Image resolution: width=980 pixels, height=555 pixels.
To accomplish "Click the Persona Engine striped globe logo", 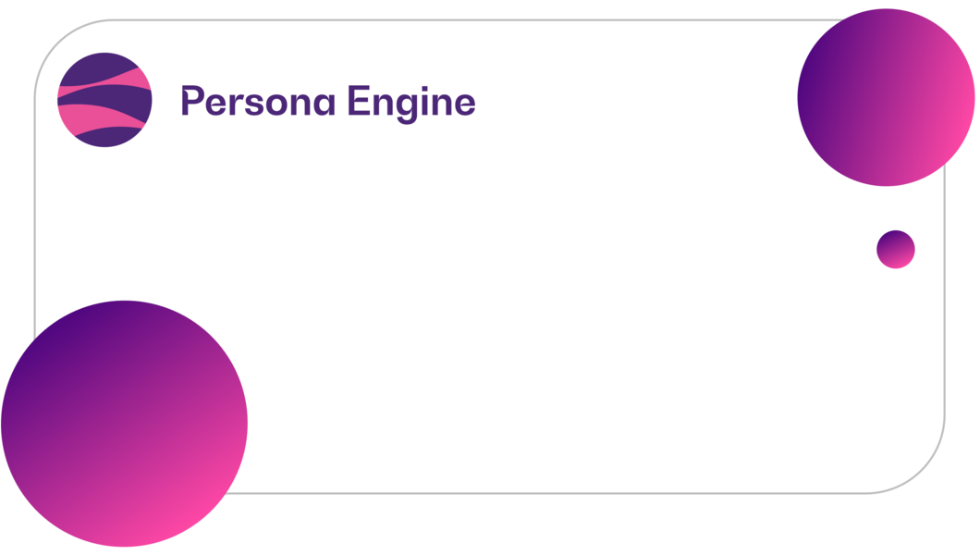I will tap(105, 100).
